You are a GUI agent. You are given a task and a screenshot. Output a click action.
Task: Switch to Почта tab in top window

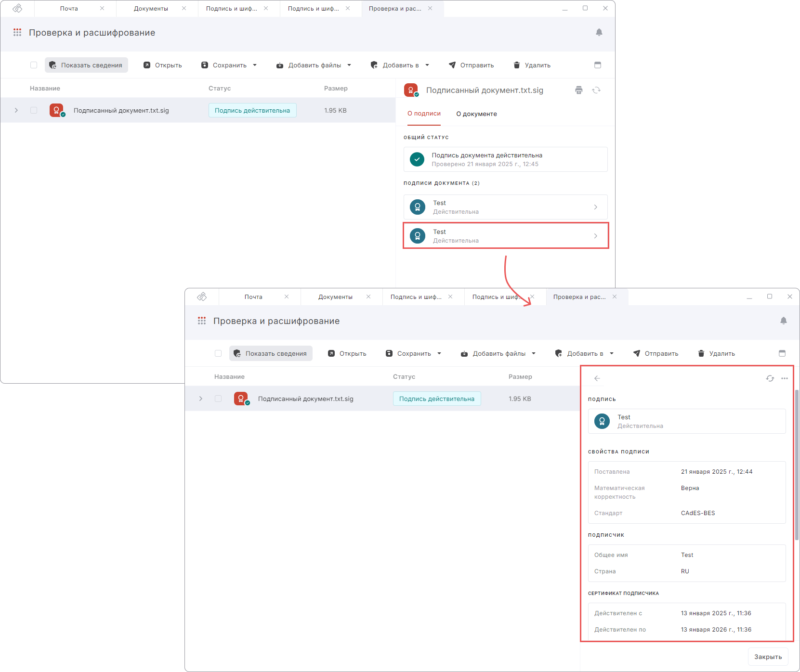pos(69,9)
